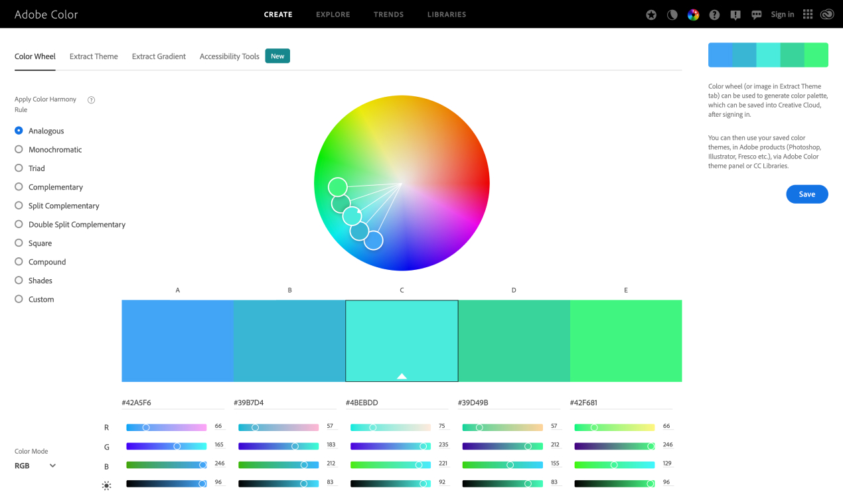The image size is (843, 504).
Task: Open the Adobe apps grid icon
Action: tap(808, 14)
